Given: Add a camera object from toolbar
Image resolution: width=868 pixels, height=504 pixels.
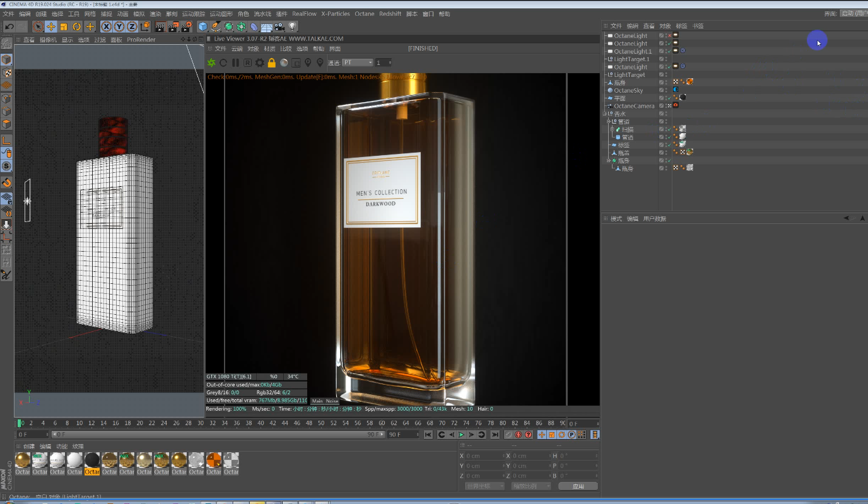Looking at the screenshot, I should (279, 26).
